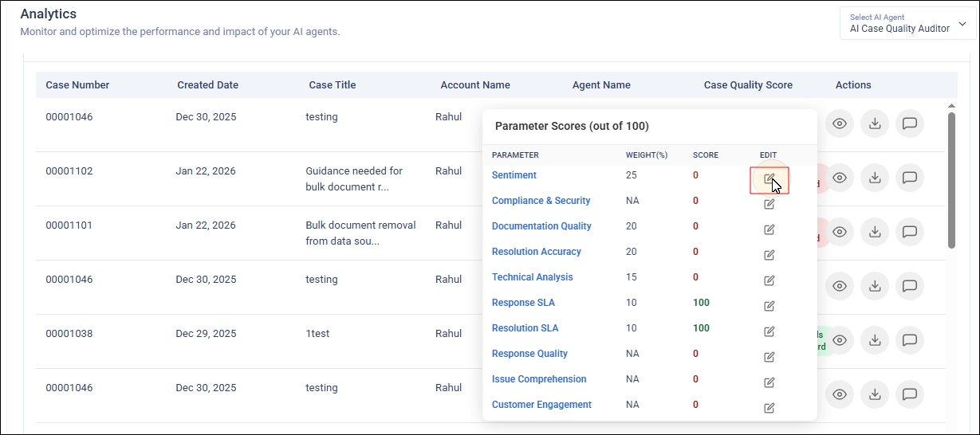The height and width of the screenshot is (435, 980).
Task: Open the Select AI Agent dropdown
Action: point(907,23)
